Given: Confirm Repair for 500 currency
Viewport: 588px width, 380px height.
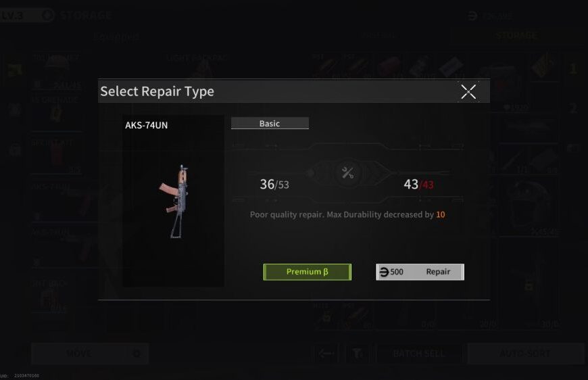Looking at the screenshot, I should click(420, 272).
